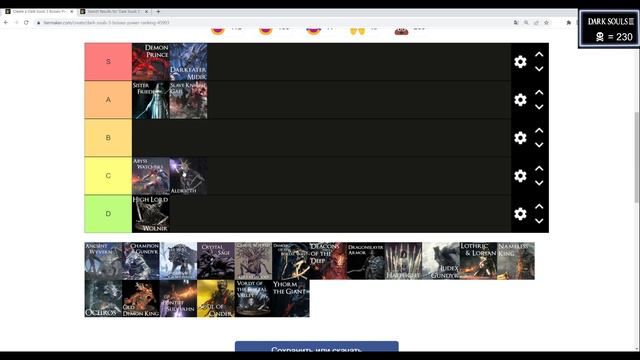This screenshot has width=640, height=360.
Task: Move B tier row up with chevron
Action: [539, 130]
